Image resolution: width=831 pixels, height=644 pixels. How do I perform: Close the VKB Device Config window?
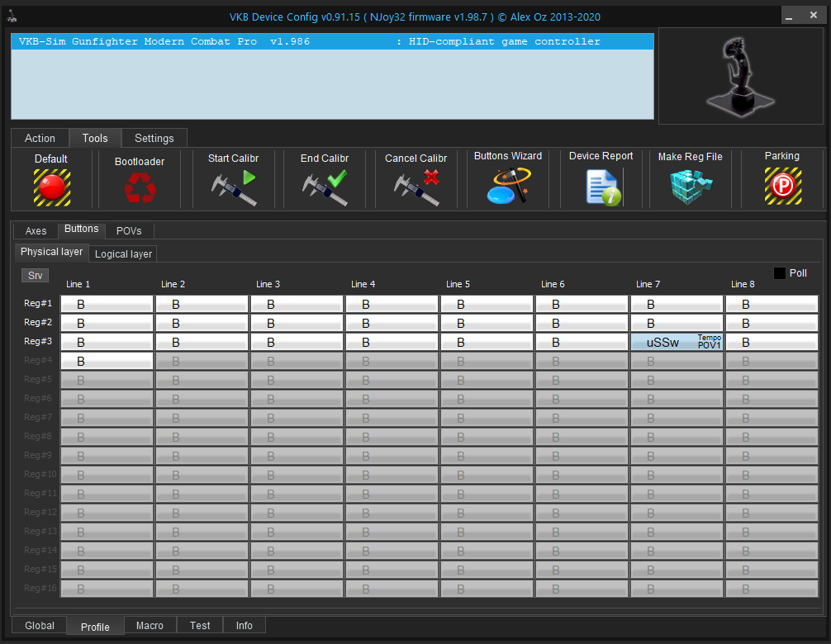click(x=814, y=16)
